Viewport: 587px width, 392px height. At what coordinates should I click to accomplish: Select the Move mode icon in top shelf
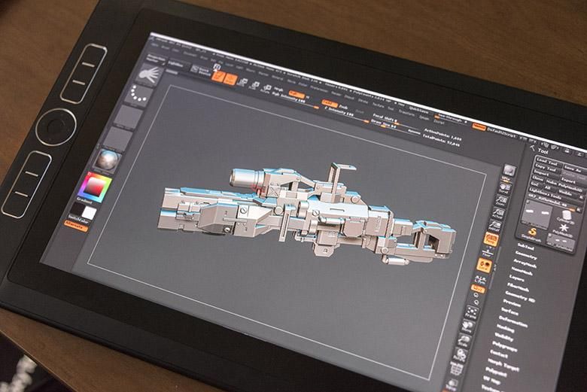coord(243,83)
